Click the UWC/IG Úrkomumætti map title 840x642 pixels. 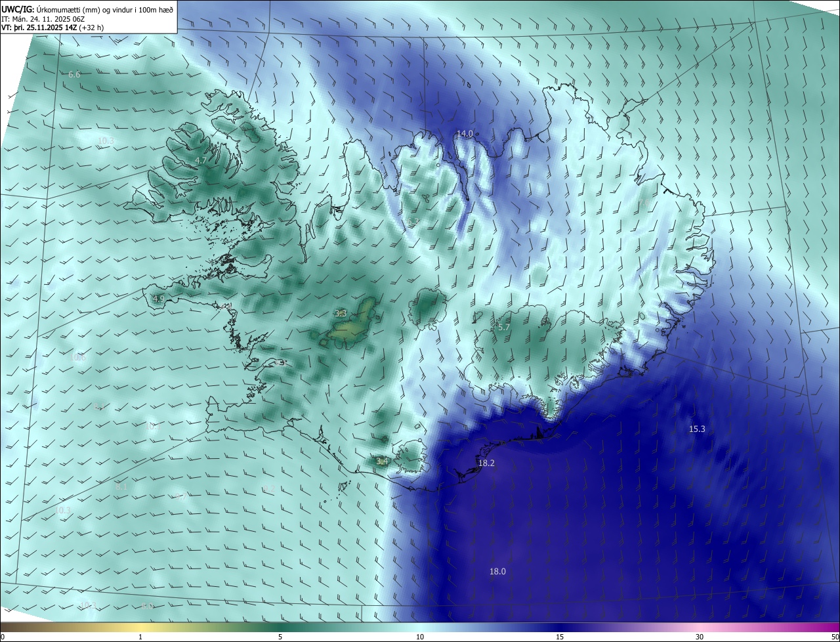(x=87, y=9)
